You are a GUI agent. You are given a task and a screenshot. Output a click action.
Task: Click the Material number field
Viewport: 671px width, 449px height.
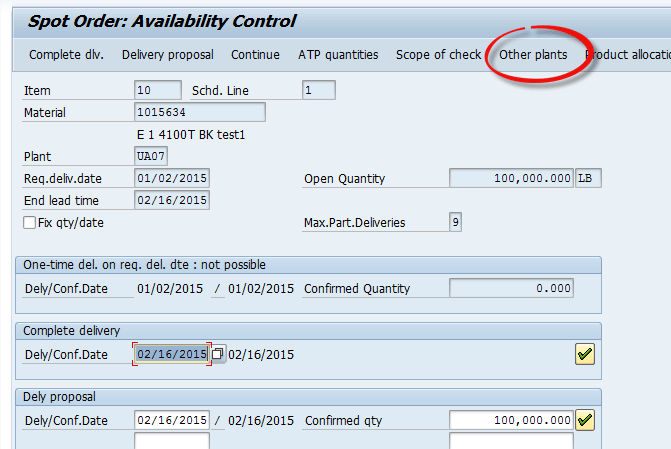[200, 112]
